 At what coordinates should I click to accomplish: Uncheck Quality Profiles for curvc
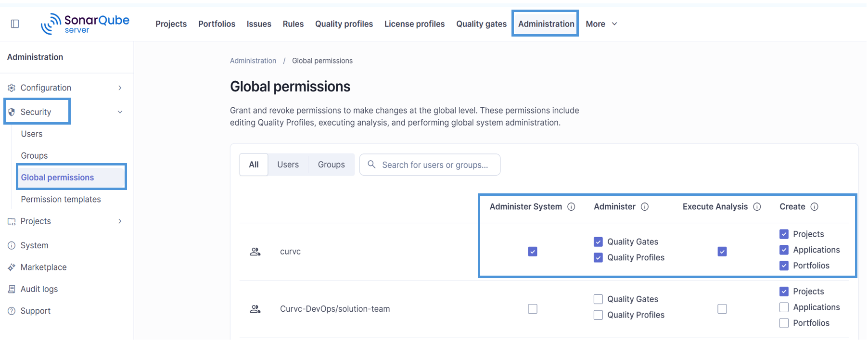598,257
